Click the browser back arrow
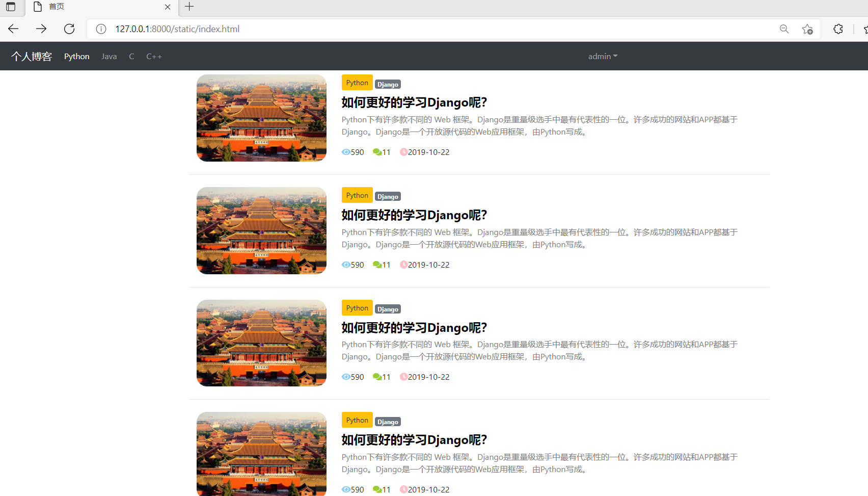Viewport: 868px width, 496px height. pos(13,29)
